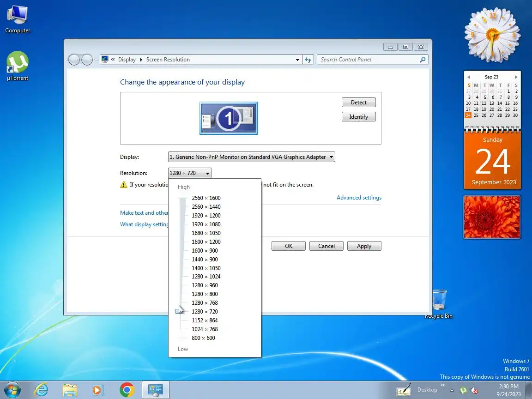Choose 1280 × 800 resolution
Viewport: 532px width, 399px height.
(x=205, y=294)
